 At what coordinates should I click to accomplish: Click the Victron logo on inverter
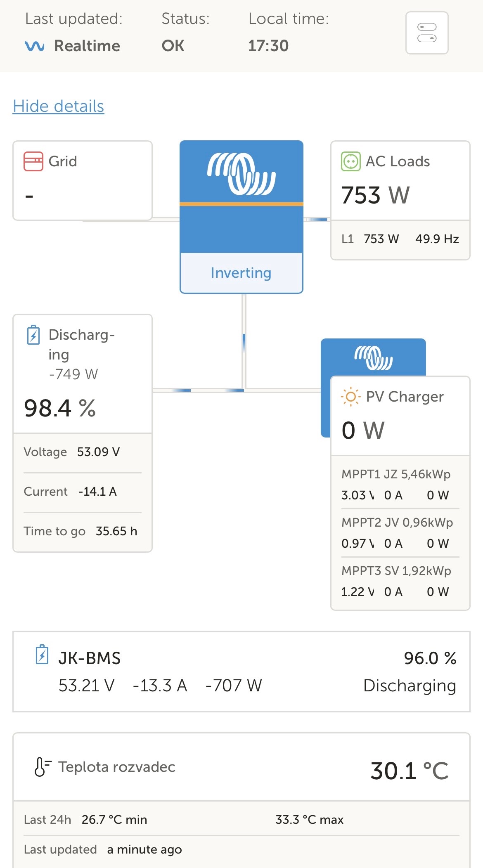coord(241,174)
